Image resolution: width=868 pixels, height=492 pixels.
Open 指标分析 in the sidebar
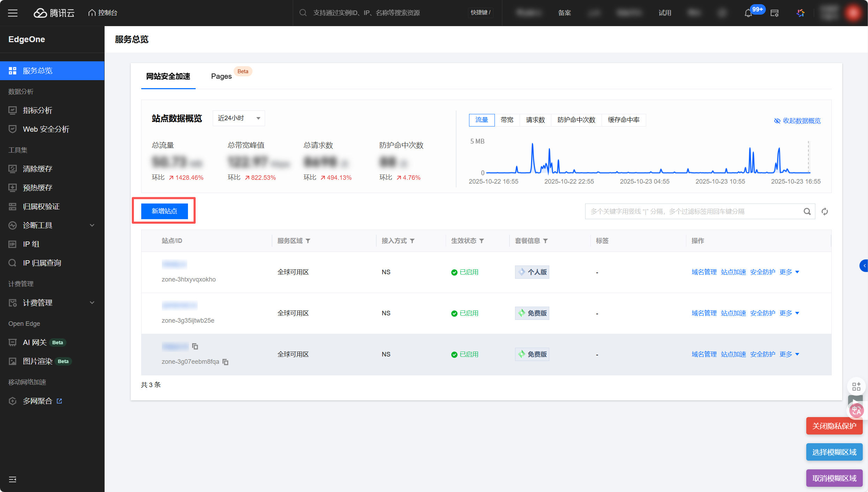click(x=38, y=110)
